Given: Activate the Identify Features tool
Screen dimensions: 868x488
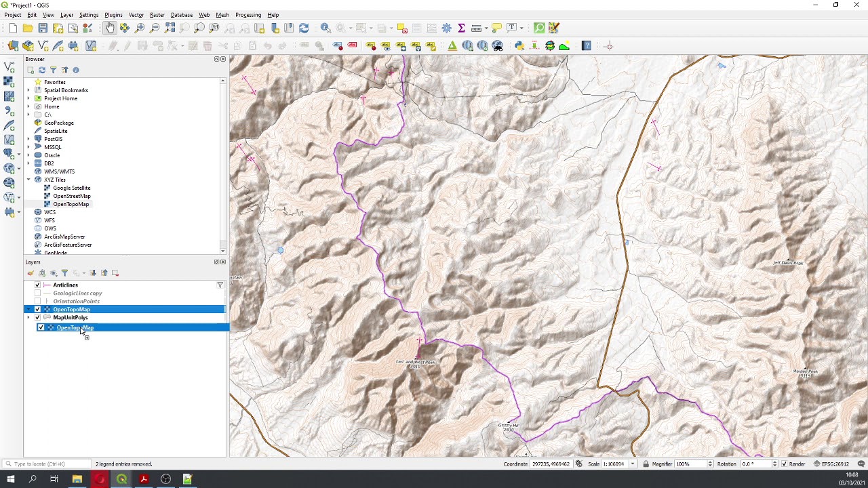Looking at the screenshot, I should (325, 28).
